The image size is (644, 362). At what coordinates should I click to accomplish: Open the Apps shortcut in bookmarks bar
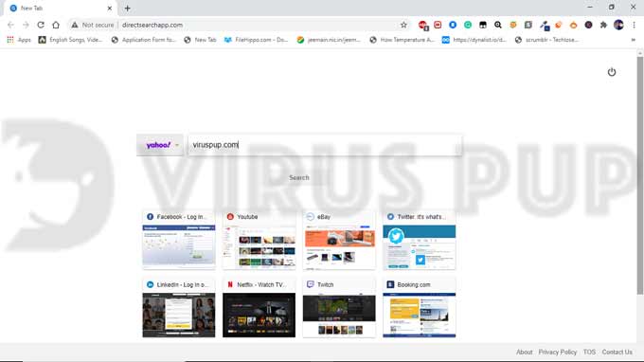pos(19,40)
